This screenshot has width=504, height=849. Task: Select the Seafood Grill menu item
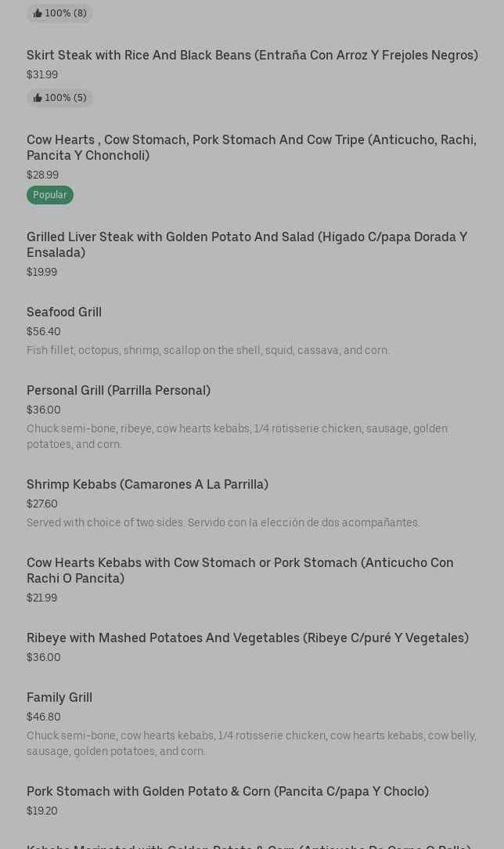pyautogui.click(x=64, y=312)
